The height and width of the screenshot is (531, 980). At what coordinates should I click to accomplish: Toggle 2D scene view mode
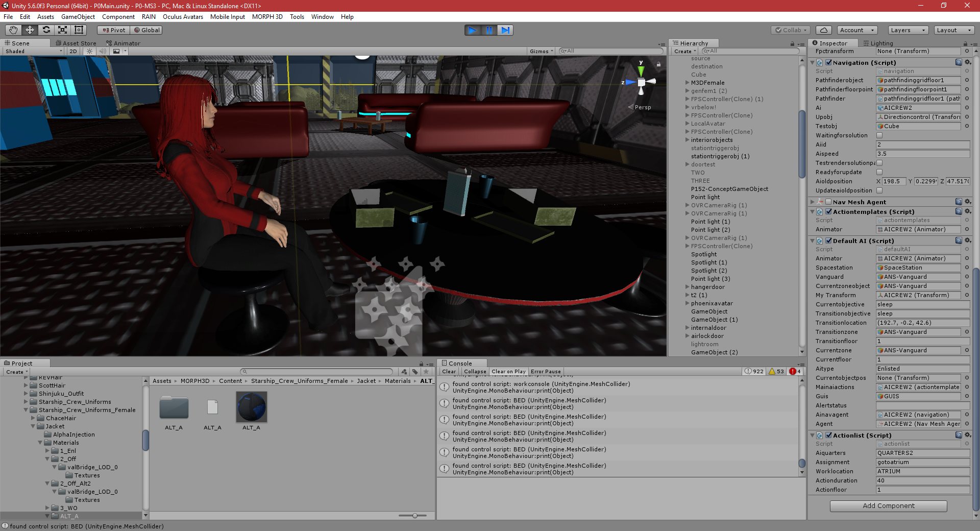[x=73, y=51]
